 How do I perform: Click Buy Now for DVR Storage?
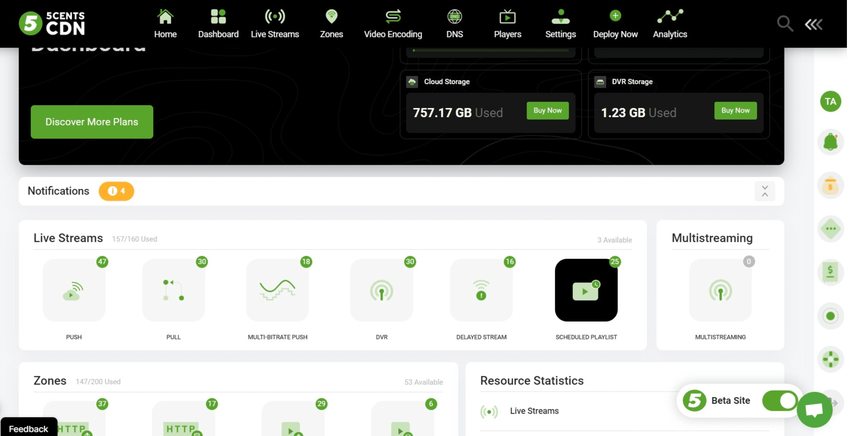pyautogui.click(x=735, y=111)
